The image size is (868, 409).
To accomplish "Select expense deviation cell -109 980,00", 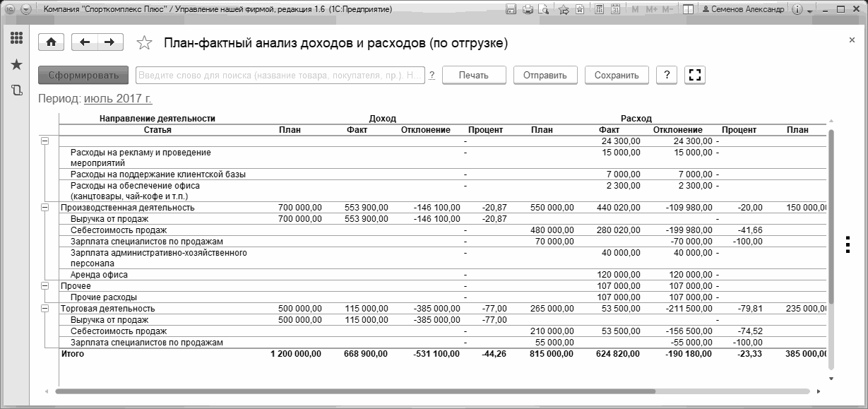I will tap(689, 208).
